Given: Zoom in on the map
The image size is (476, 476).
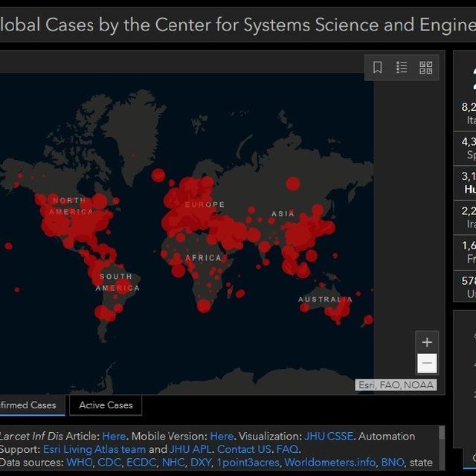Looking at the screenshot, I should click(427, 342).
